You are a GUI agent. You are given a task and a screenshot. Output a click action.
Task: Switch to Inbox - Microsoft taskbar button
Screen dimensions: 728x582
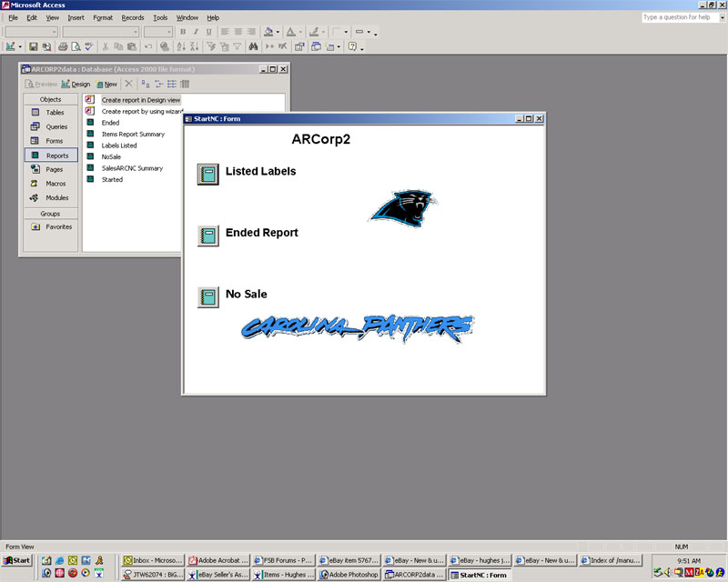(153, 560)
